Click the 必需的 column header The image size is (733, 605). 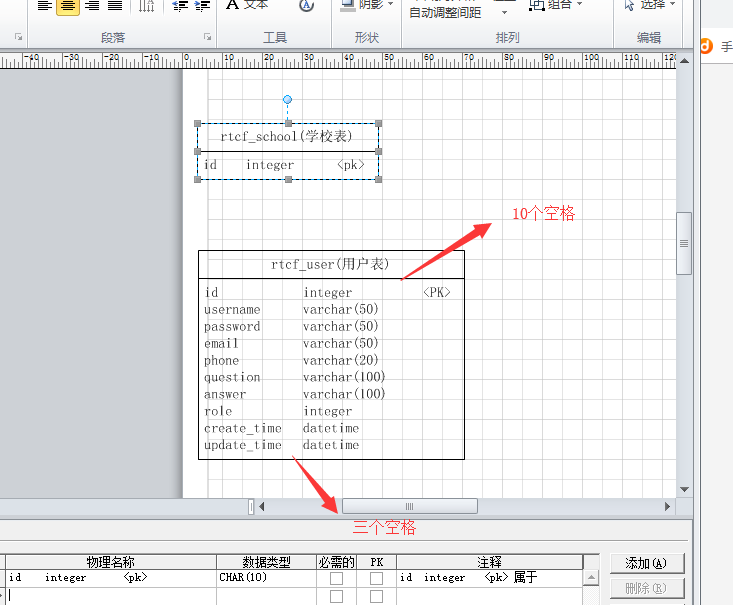point(337,562)
